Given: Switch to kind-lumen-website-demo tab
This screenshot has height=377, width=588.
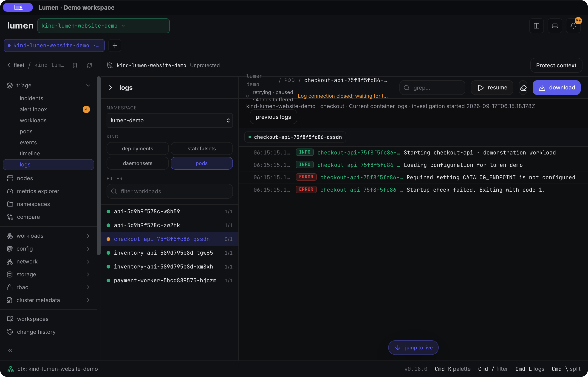Looking at the screenshot, I should click(54, 46).
